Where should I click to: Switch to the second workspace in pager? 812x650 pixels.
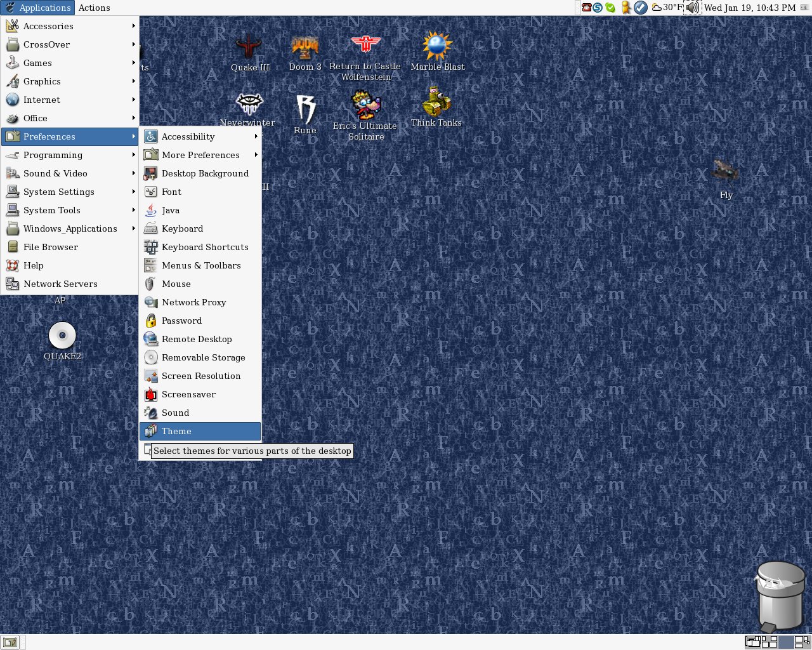769,642
